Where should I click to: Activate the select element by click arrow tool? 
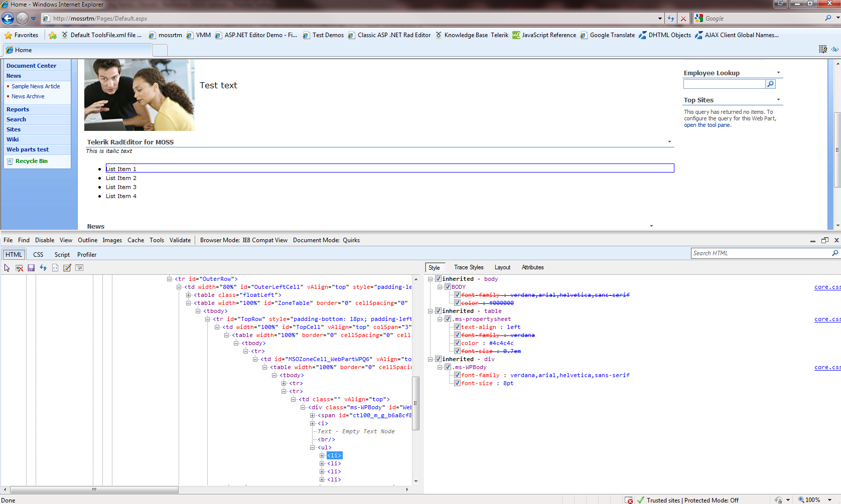(7, 268)
